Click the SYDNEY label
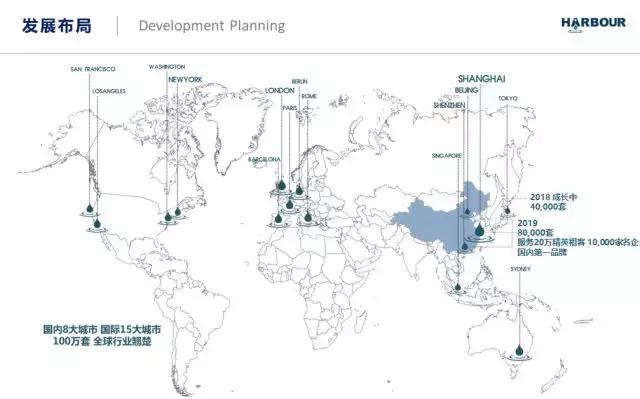The image size is (640, 399). tap(520, 269)
